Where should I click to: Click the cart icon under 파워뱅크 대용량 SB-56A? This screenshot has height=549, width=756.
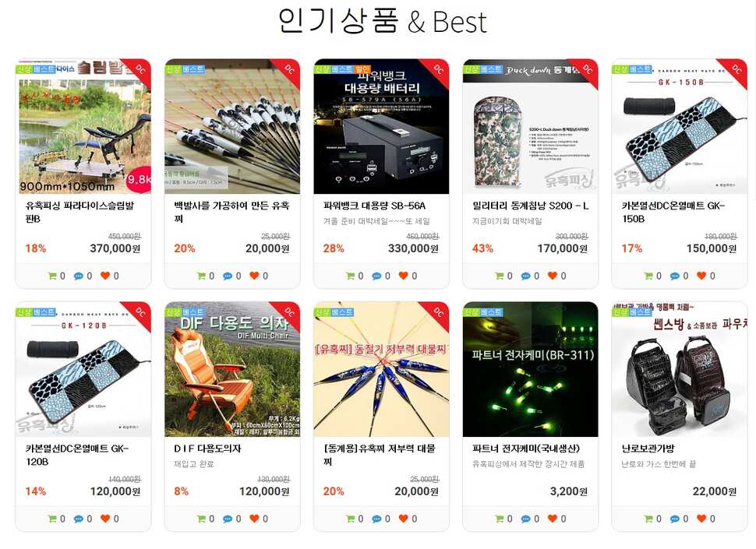(351, 276)
